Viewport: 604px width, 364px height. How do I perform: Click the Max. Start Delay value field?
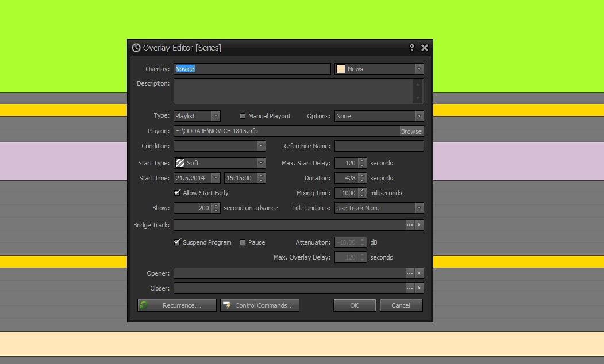pyautogui.click(x=347, y=163)
